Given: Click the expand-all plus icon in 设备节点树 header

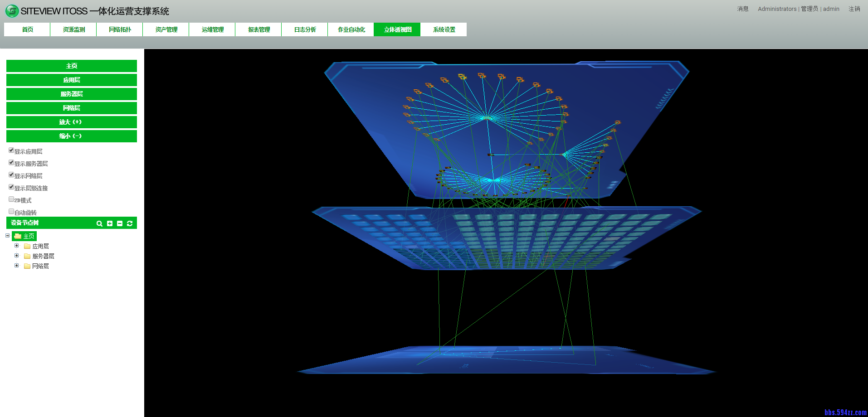Looking at the screenshot, I should coord(110,223).
